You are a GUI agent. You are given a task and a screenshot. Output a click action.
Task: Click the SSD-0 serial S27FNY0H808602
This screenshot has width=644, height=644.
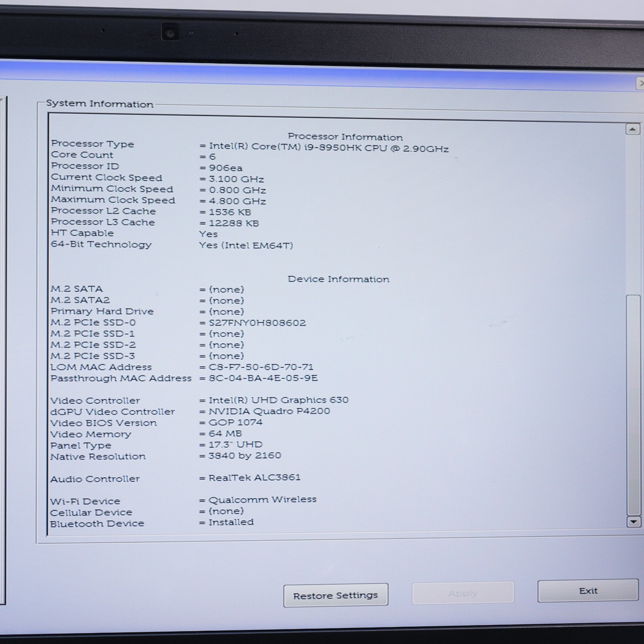point(257,323)
